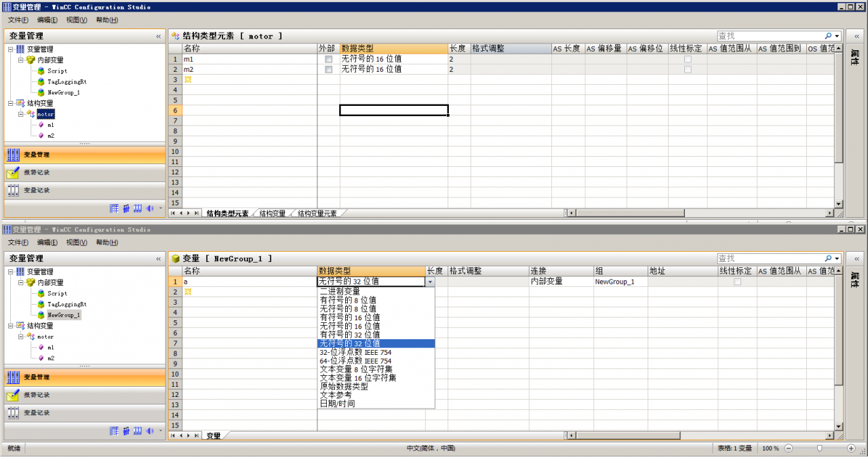This screenshot has height=458, width=868.
Task: Toggle the 线性标定 checkbox for row m2
Action: click(x=688, y=70)
